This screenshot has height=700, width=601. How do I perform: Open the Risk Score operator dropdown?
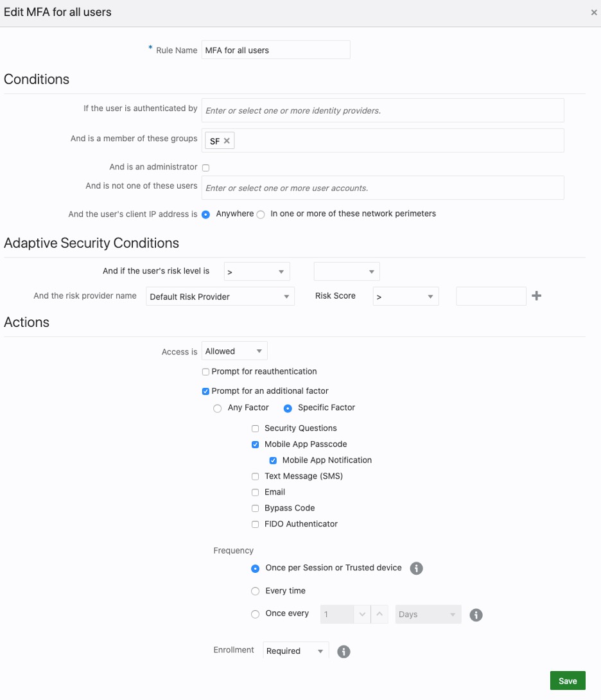(x=405, y=297)
